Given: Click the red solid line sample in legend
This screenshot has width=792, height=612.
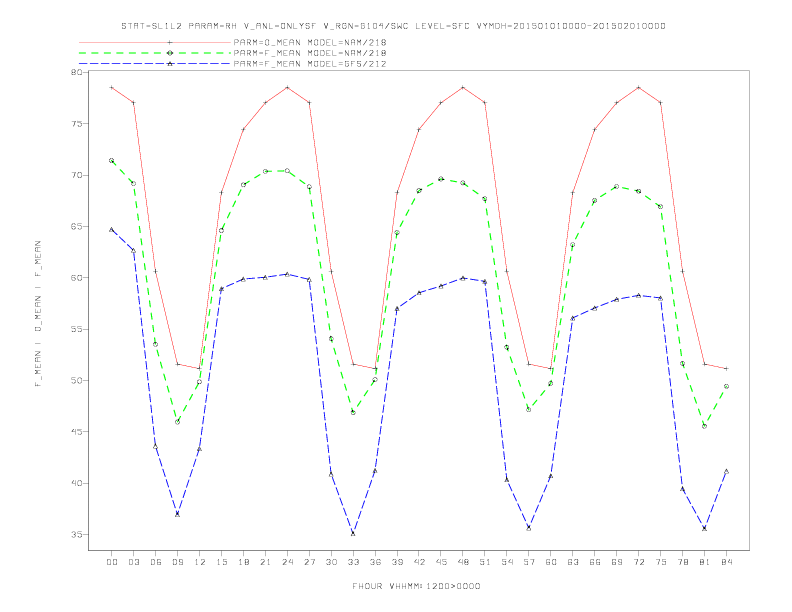Looking at the screenshot, I should point(155,42).
